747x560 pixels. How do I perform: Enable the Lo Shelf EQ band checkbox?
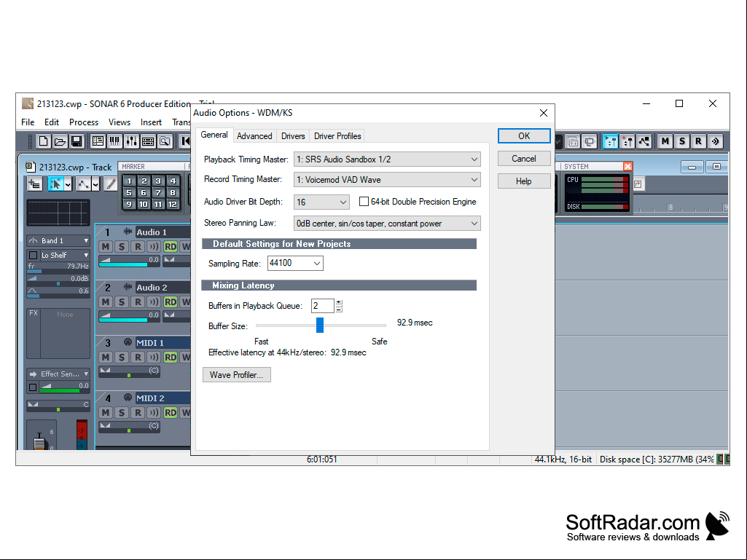click(x=34, y=255)
